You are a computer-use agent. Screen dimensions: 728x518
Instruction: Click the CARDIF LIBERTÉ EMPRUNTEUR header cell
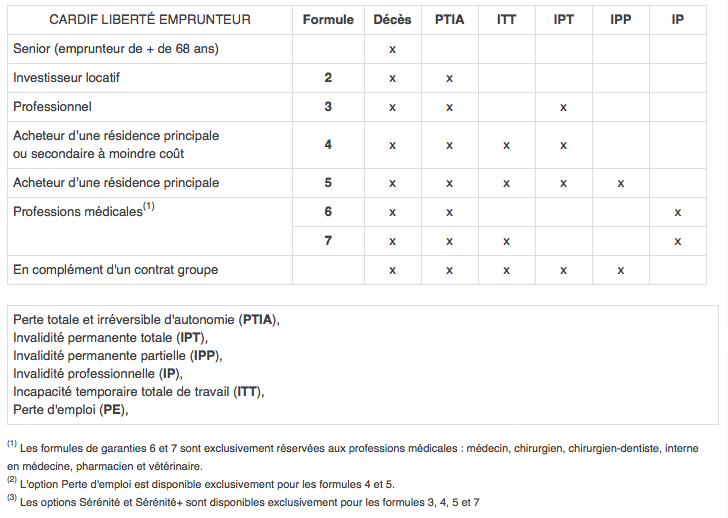point(150,19)
